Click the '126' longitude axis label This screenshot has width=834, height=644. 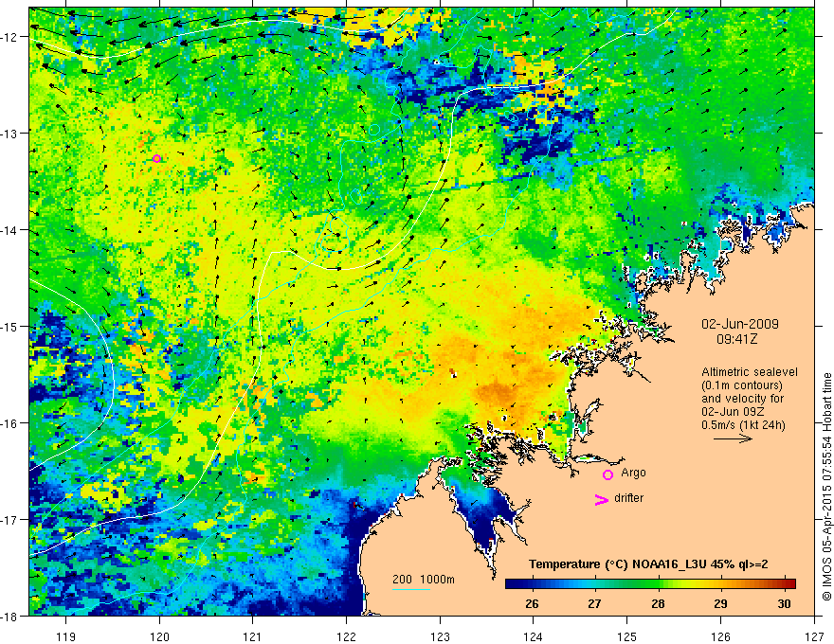720,636
